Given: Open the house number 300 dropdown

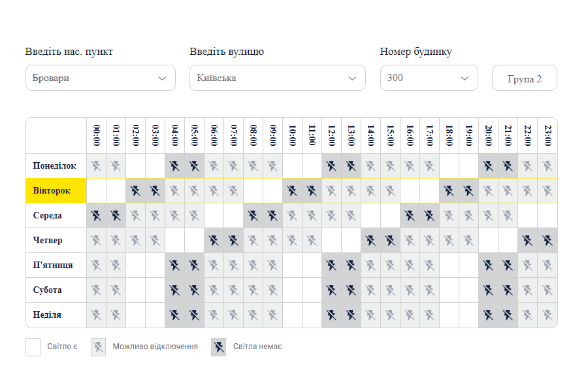Looking at the screenshot, I should tap(429, 78).
